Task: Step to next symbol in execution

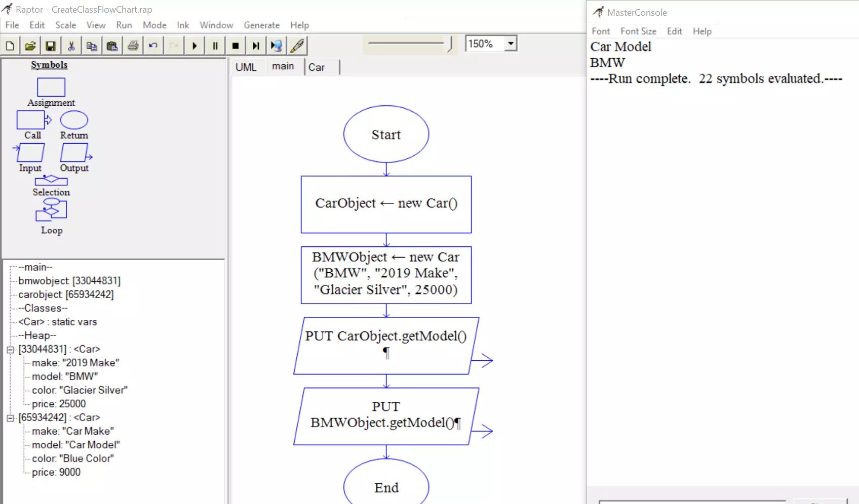Action: 255,46
